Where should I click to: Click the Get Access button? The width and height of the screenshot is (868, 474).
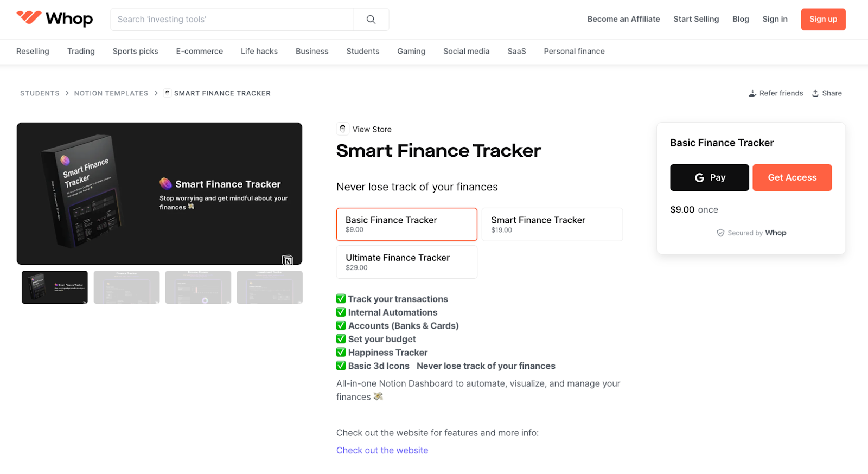(792, 177)
